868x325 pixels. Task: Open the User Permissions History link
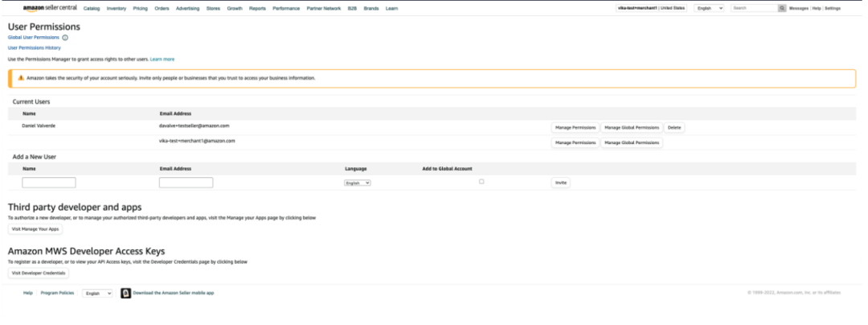pos(35,48)
